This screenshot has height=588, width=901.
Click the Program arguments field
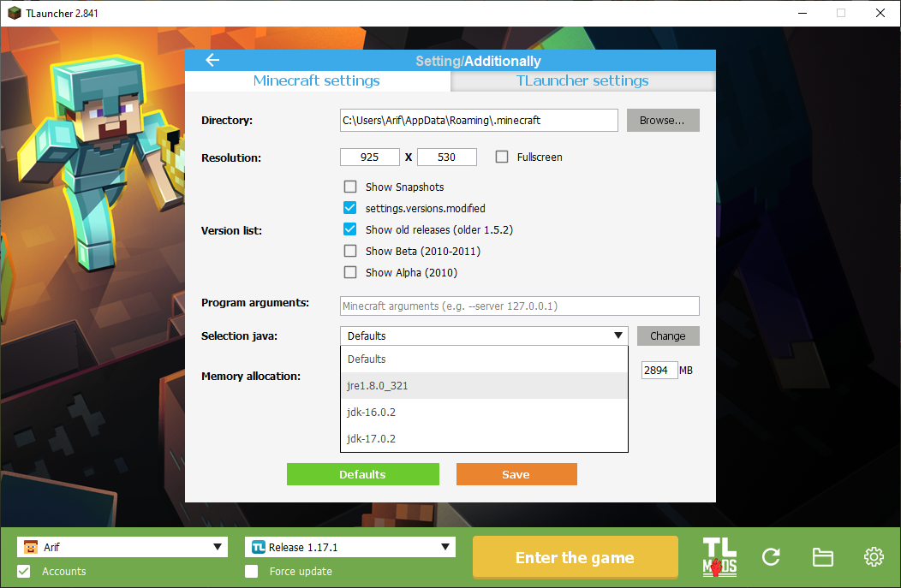[x=520, y=306]
